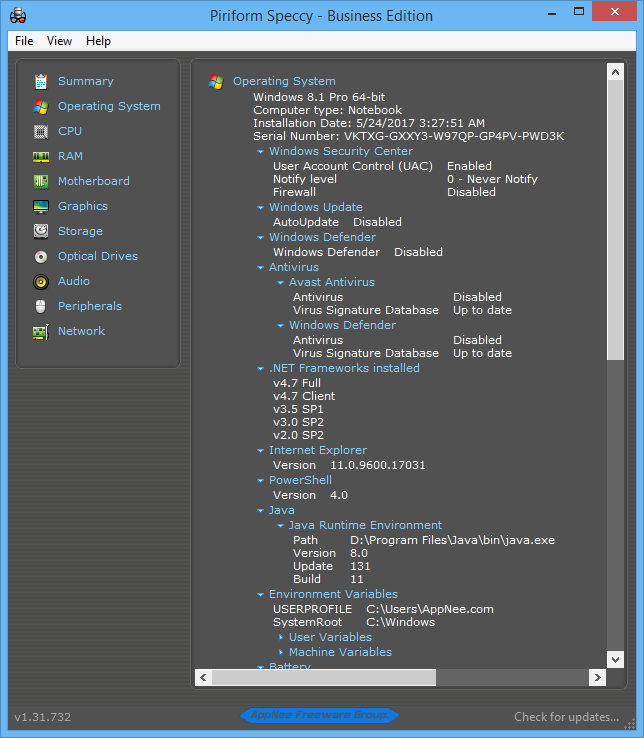The width and height of the screenshot is (644, 738).
Task: Collapse the Java group
Action: [x=260, y=511]
